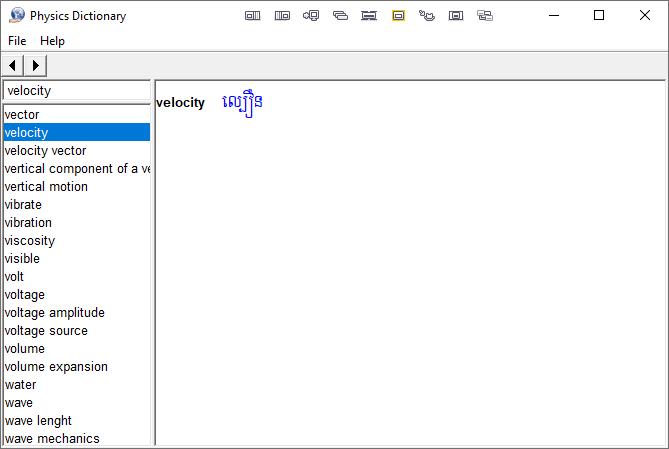Viewport: 669px width, 449px height.
Task: Click the bold "velocity" headword in definition
Action: click(180, 103)
